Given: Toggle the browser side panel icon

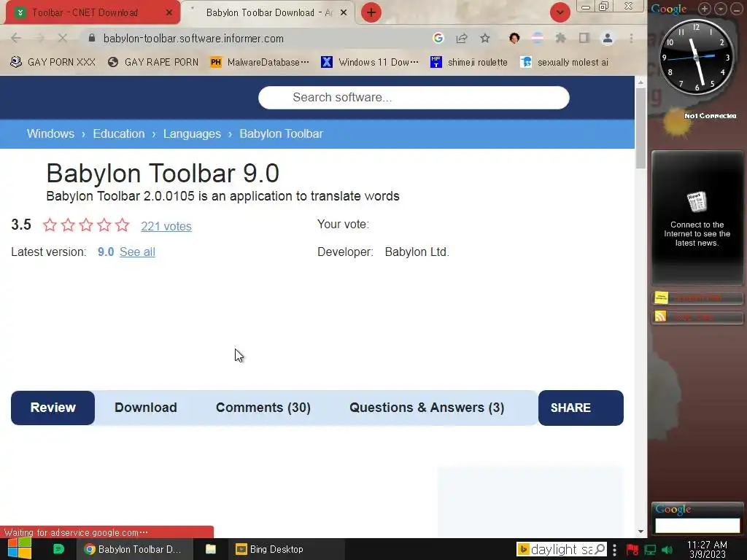Looking at the screenshot, I should pos(584,38).
